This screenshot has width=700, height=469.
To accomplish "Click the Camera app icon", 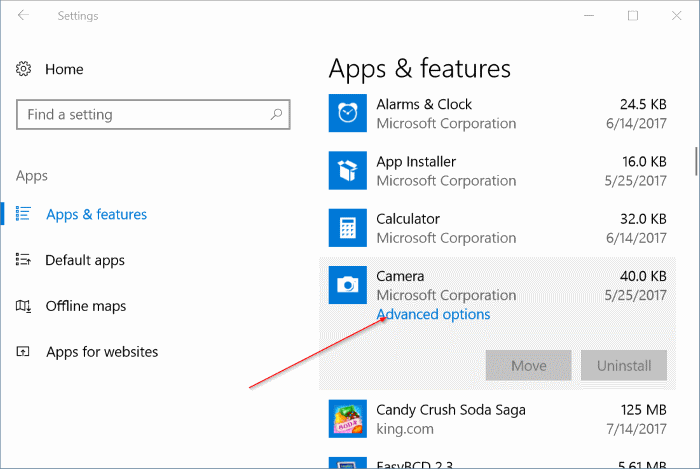I will click(x=348, y=285).
